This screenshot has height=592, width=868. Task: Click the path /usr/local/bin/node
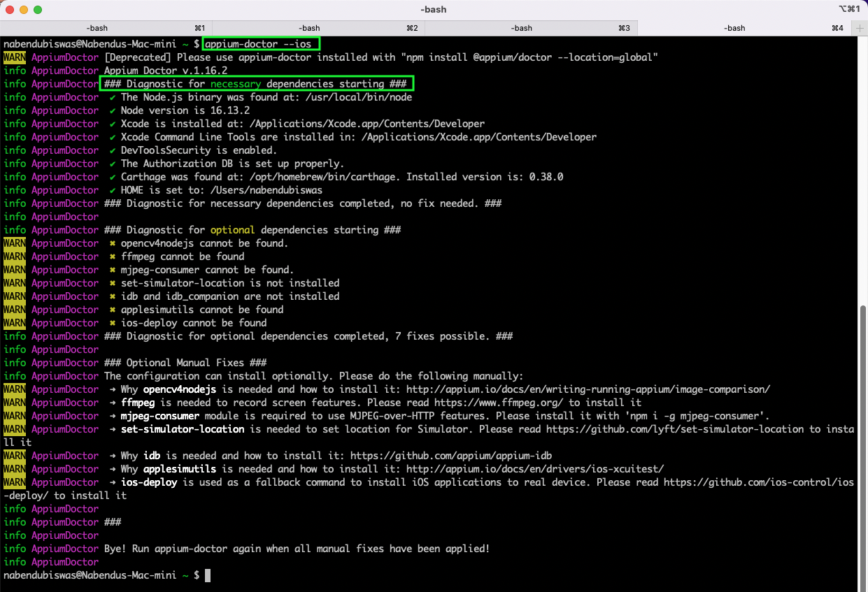pyautogui.click(x=359, y=97)
